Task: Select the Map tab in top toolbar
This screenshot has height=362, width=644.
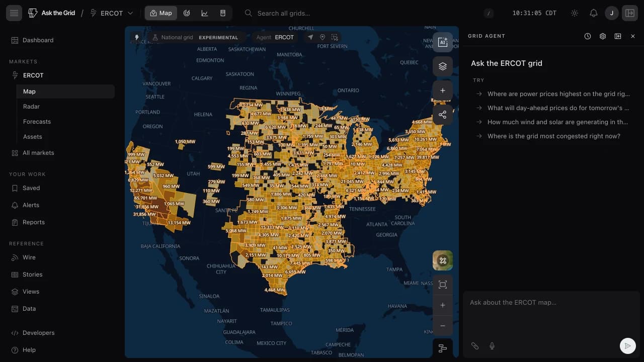Action: click(x=161, y=13)
